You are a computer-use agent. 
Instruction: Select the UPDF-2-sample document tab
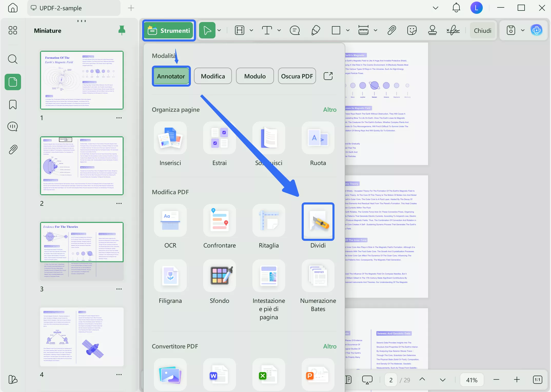(x=61, y=8)
